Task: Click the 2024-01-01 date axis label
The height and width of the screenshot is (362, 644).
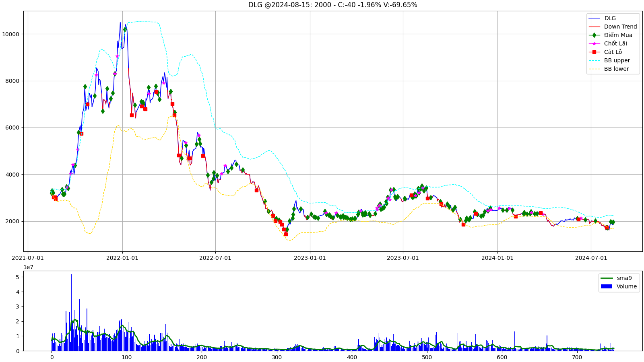Action: [497, 258]
